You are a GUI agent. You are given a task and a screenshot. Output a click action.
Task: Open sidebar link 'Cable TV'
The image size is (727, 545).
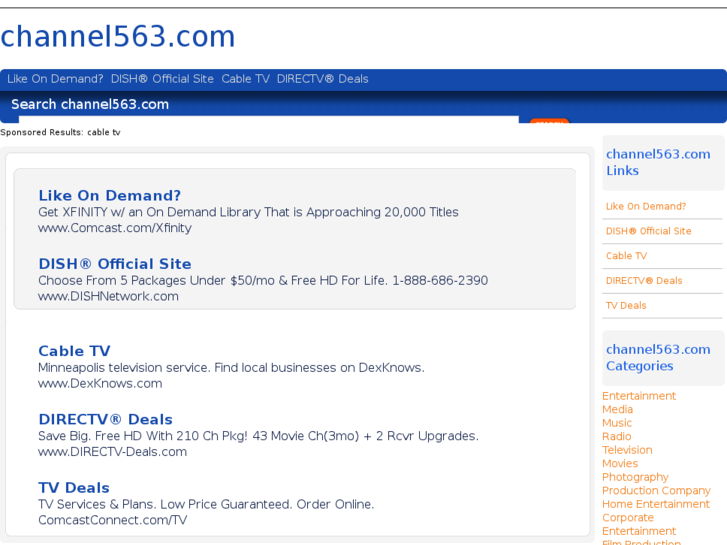click(x=626, y=256)
